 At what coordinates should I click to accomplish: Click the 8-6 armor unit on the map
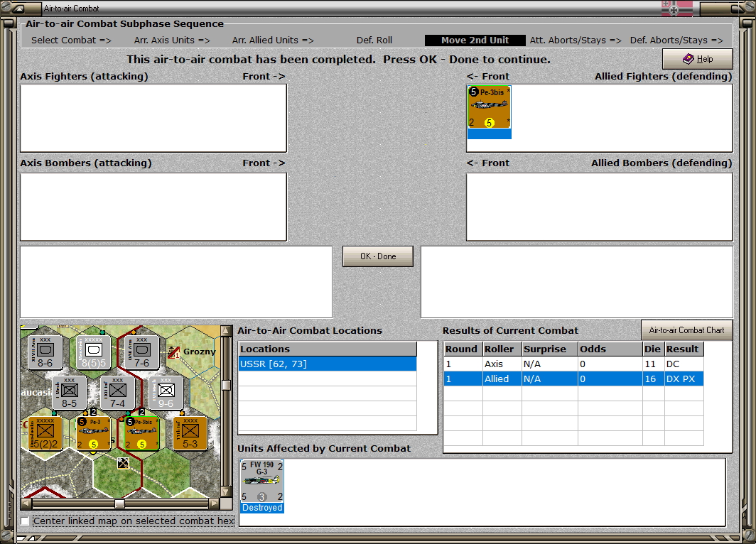click(45, 352)
